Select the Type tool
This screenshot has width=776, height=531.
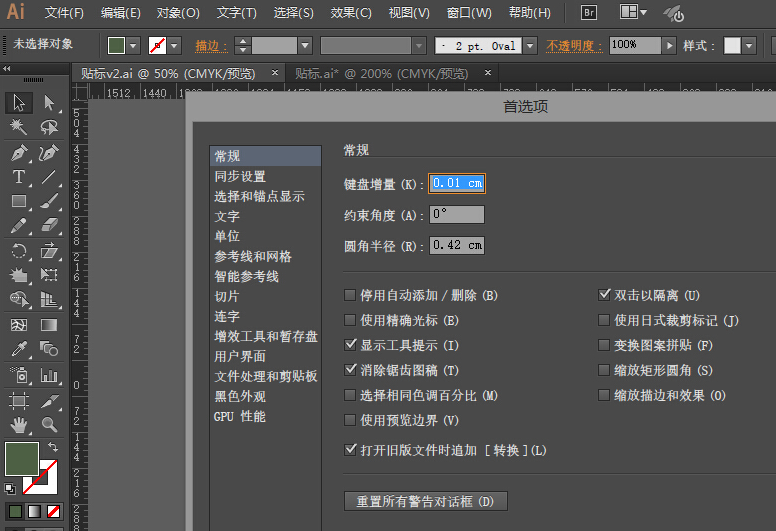tap(19, 177)
